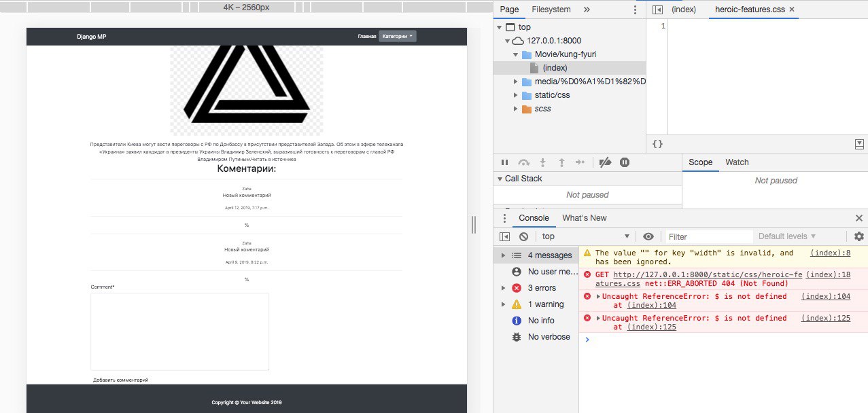Select the Page tab in navigator

[x=509, y=10]
